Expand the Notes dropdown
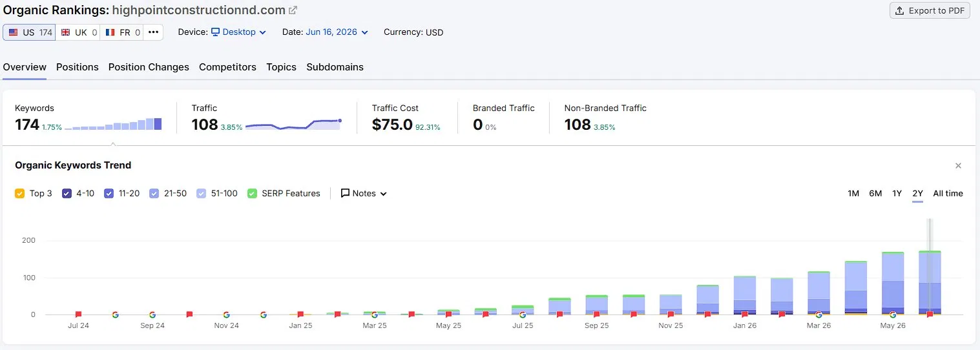The width and height of the screenshot is (980, 350). click(364, 193)
